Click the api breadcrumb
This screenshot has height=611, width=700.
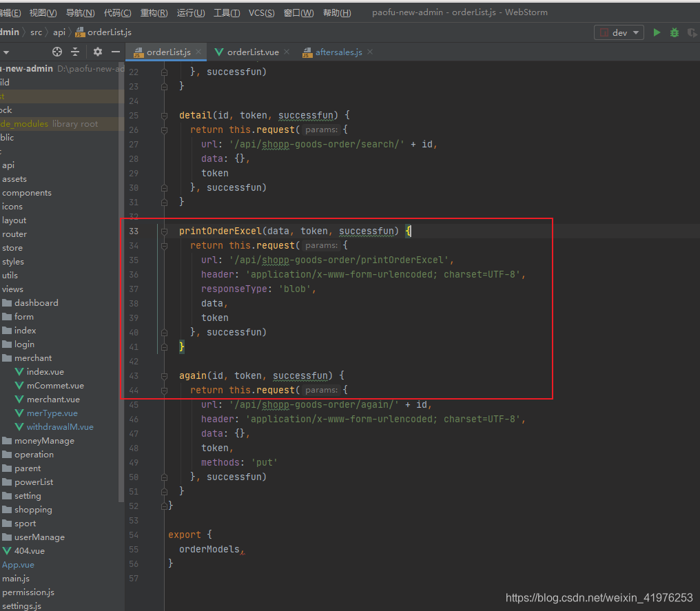click(59, 32)
